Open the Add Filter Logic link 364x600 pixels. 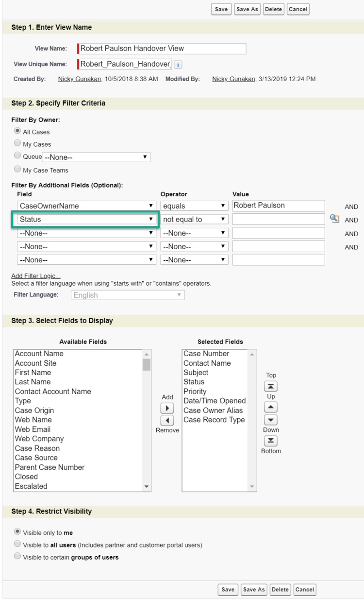pyautogui.click(x=36, y=276)
